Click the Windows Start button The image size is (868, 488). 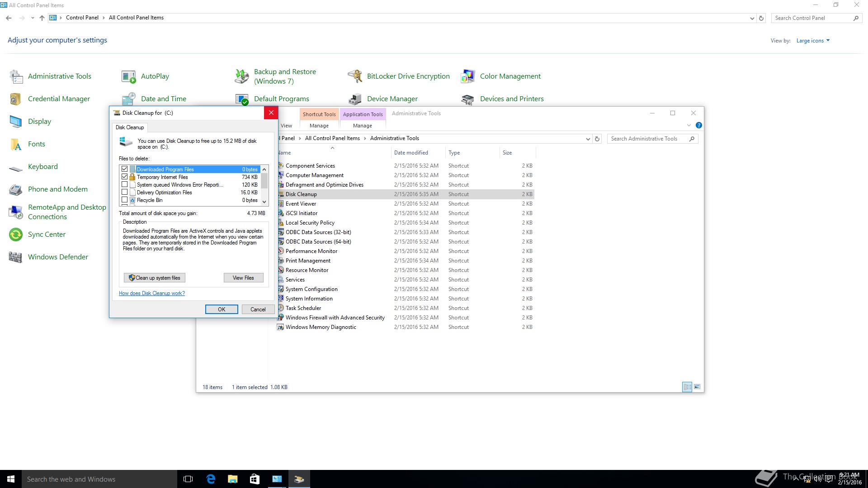pos(11,479)
